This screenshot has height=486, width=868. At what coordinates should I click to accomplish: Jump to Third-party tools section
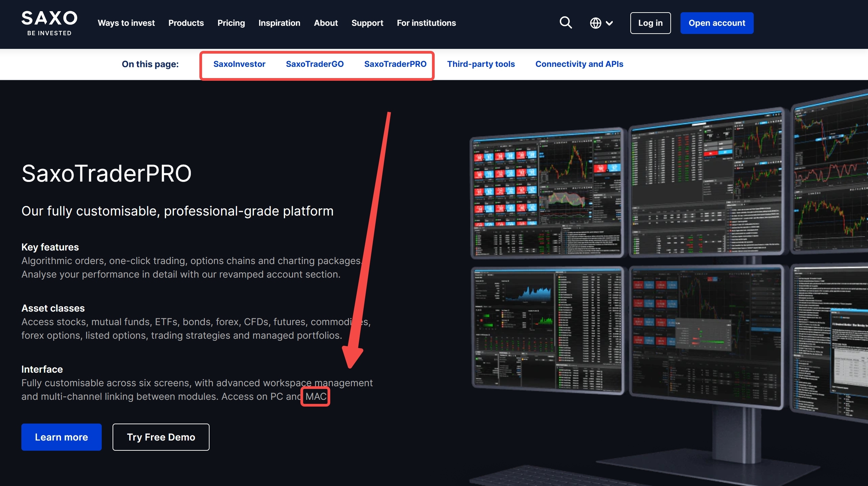click(x=481, y=64)
